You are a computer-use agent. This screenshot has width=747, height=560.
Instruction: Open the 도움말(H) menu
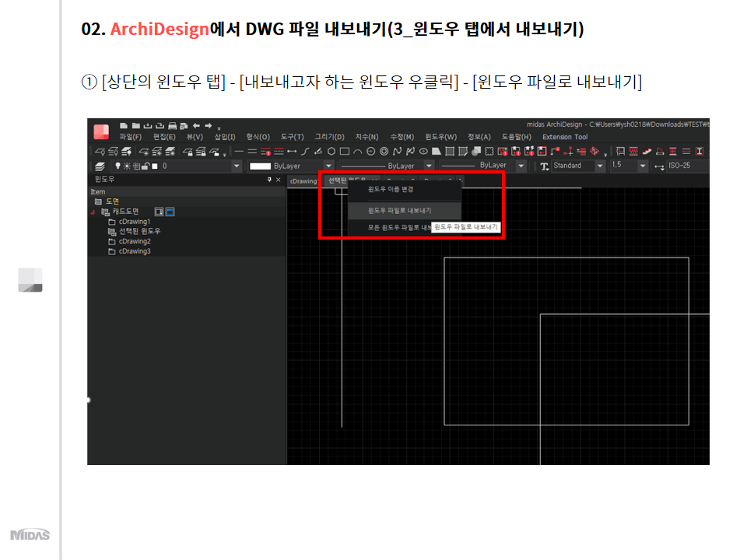pos(516,137)
